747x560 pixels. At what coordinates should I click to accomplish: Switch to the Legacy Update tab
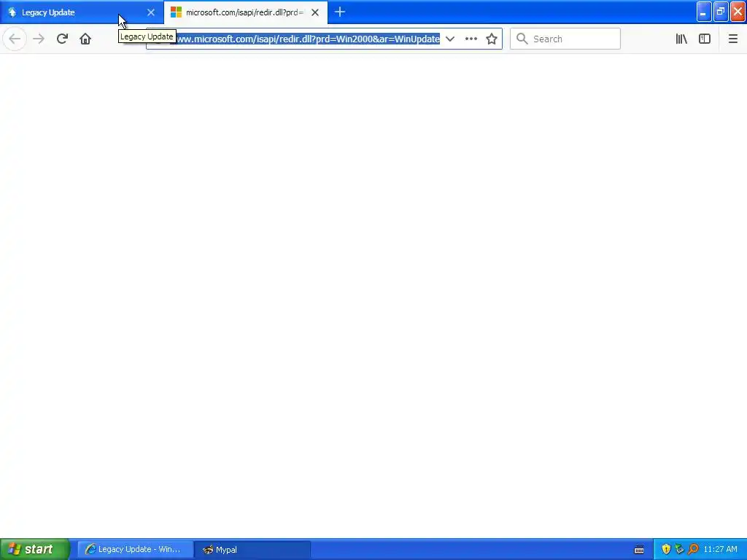tap(82, 12)
